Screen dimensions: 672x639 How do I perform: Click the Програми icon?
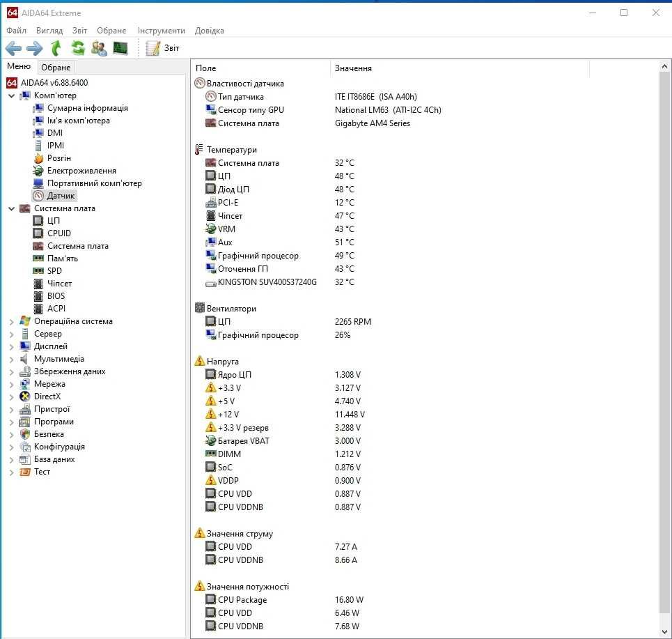pyautogui.click(x=25, y=422)
